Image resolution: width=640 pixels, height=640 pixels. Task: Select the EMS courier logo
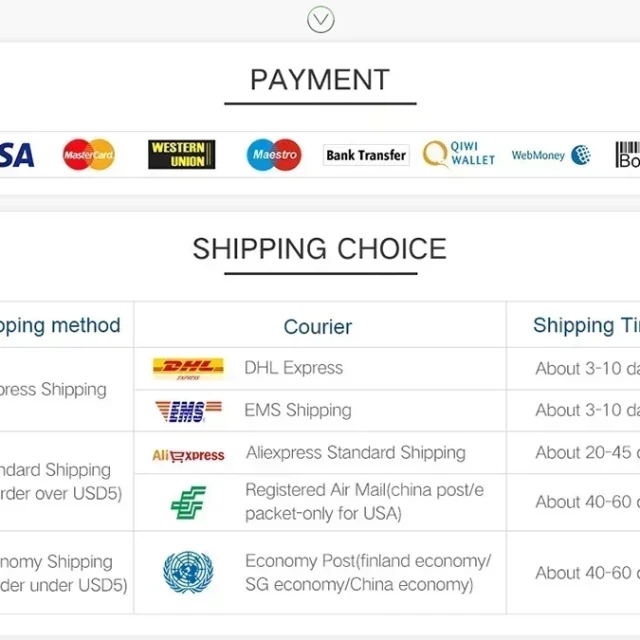(x=188, y=411)
